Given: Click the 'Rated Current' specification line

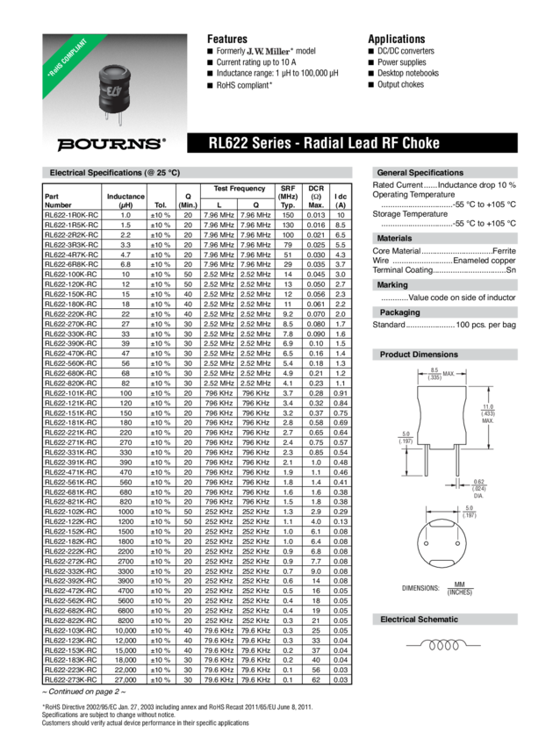Looking at the screenshot, I should click(x=444, y=184).
